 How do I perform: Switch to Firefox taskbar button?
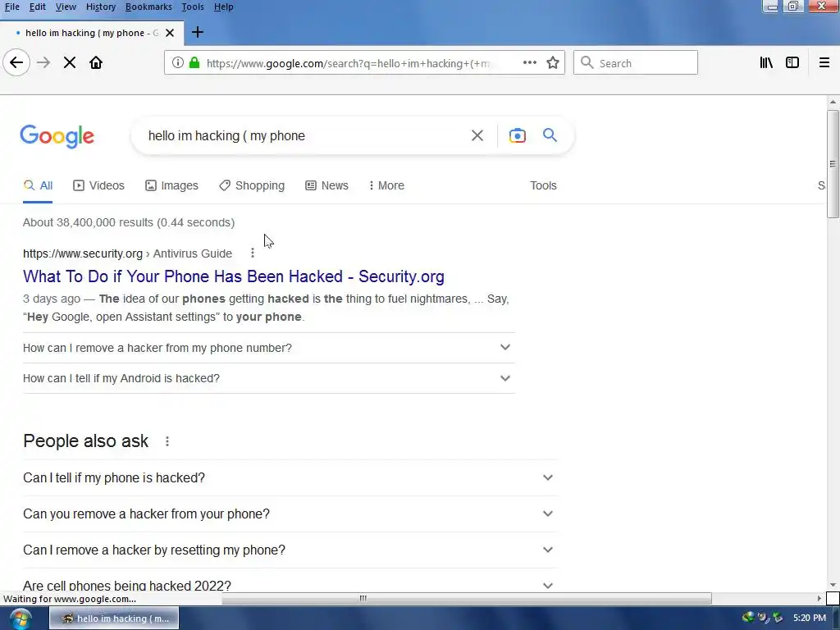tap(114, 619)
